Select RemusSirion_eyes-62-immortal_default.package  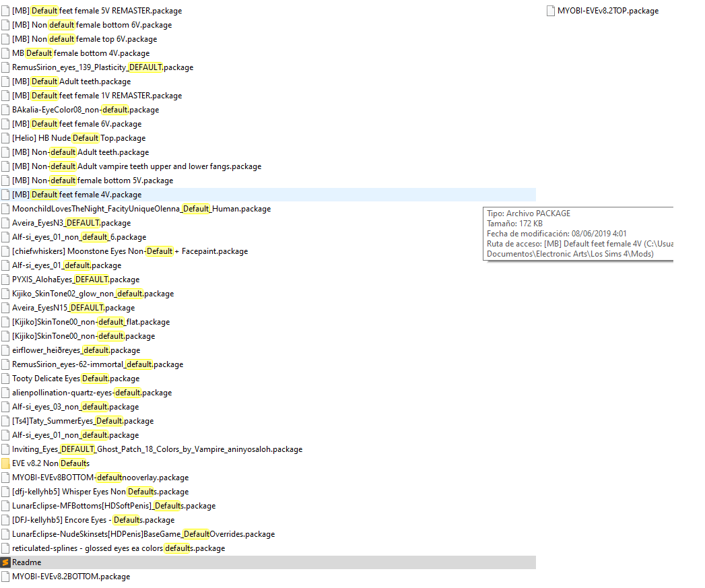click(x=98, y=364)
